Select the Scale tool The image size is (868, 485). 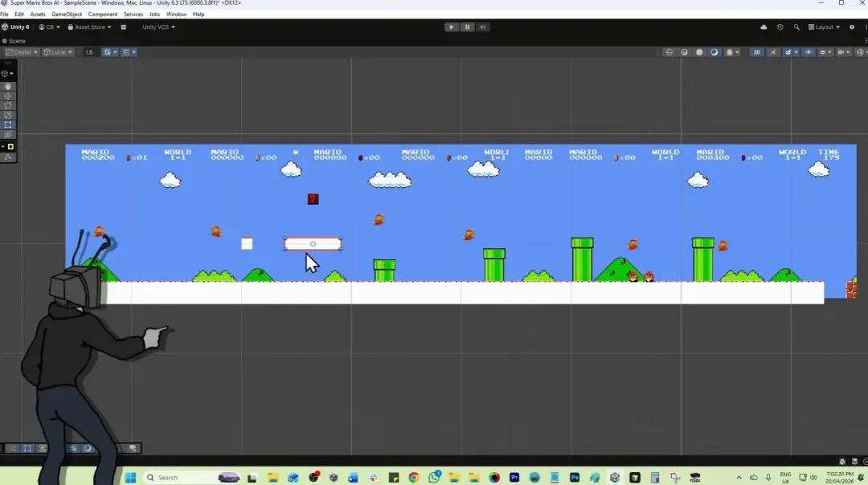8,115
